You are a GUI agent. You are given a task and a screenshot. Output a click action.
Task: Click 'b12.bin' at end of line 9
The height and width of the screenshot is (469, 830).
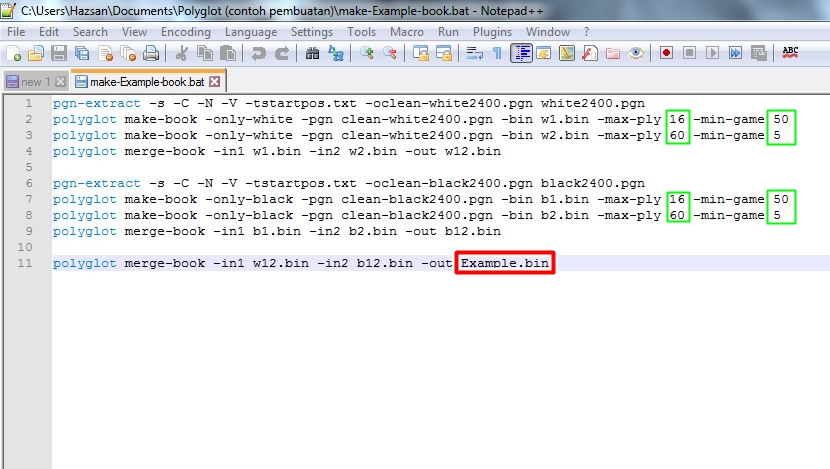point(473,231)
